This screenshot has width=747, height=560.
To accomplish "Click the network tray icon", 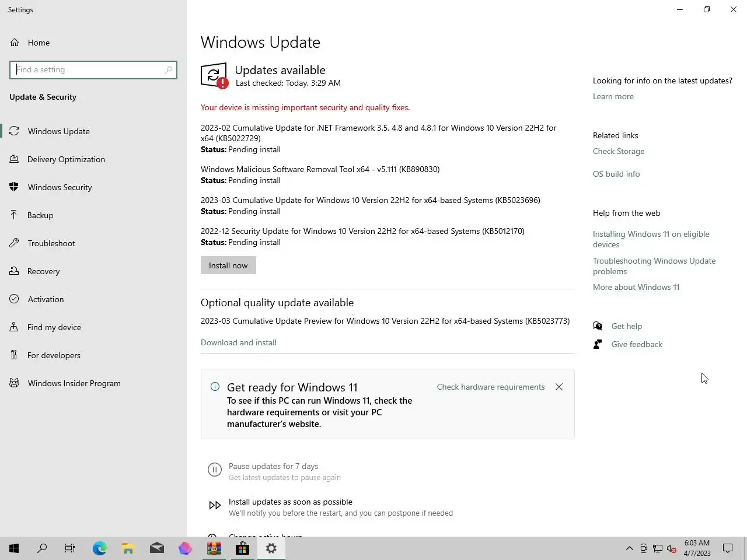I will click(658, 548).
